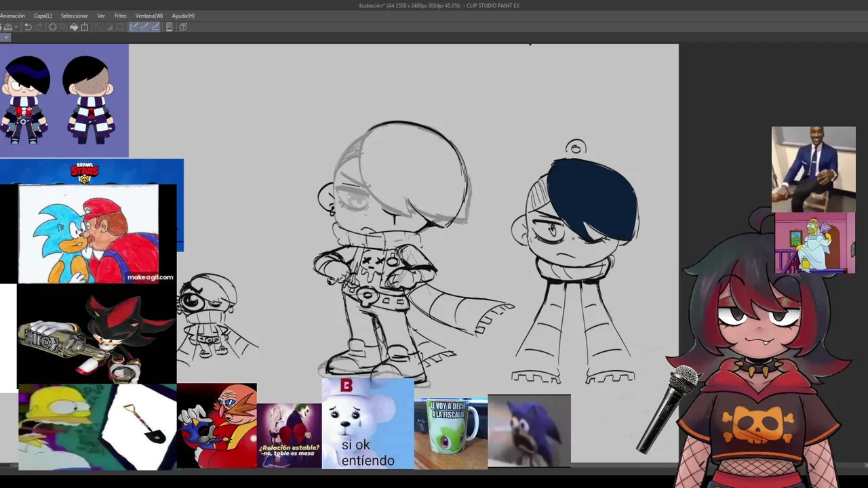Click the Redo arrow icon

39,27
